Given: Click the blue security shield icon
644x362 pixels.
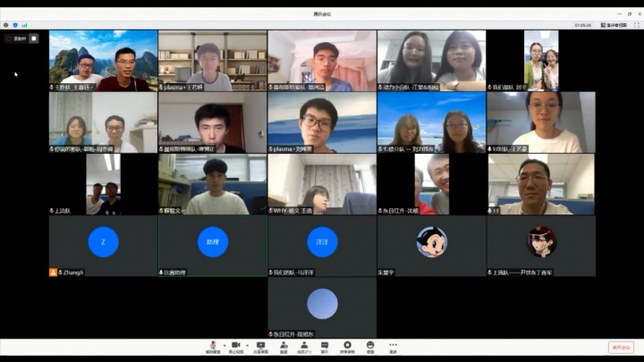Looking at the screenshot, I should coord(15,25).
